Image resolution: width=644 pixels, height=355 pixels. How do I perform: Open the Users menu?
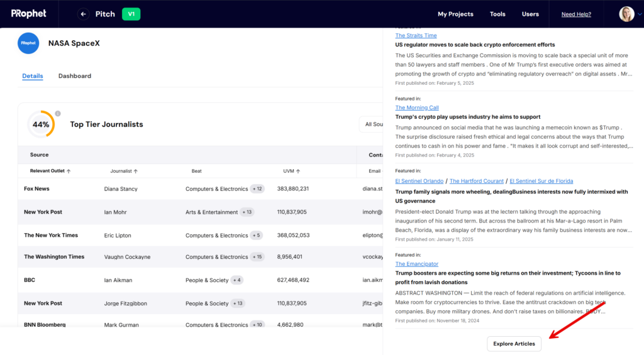pyautogui.click(x=530, y=14)
